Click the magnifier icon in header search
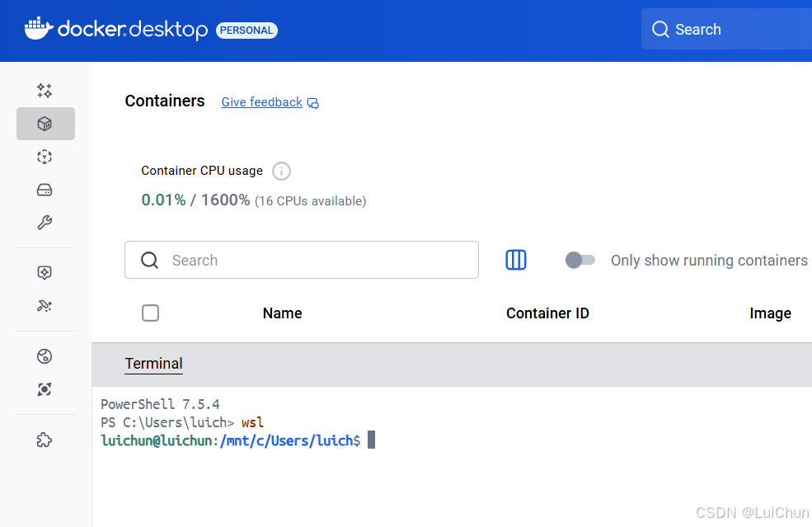 (660, 29)
